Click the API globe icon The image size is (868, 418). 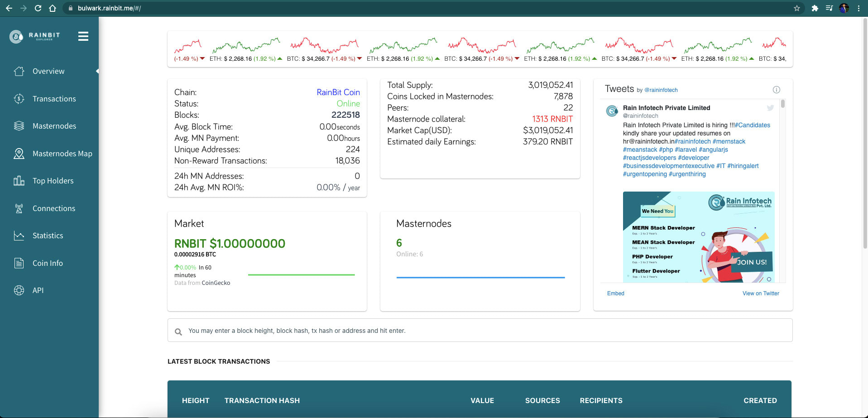pyautogui.click(x=19, y=290)
